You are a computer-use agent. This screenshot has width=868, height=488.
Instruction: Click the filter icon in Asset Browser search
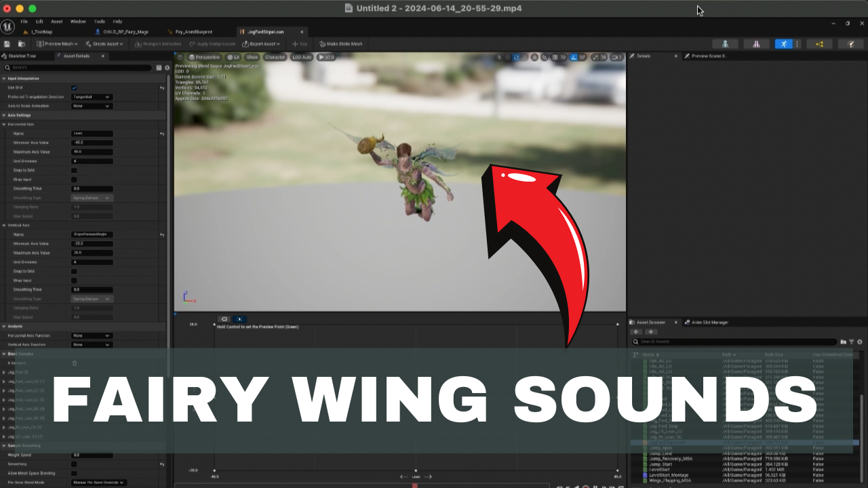click(852, 342)
